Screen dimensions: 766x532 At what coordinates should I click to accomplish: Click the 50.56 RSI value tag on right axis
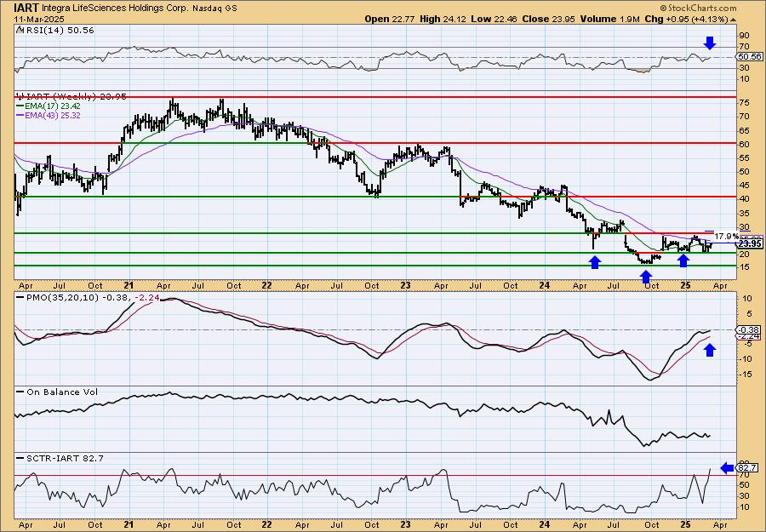pyautogui.click(x=749, y=57)
